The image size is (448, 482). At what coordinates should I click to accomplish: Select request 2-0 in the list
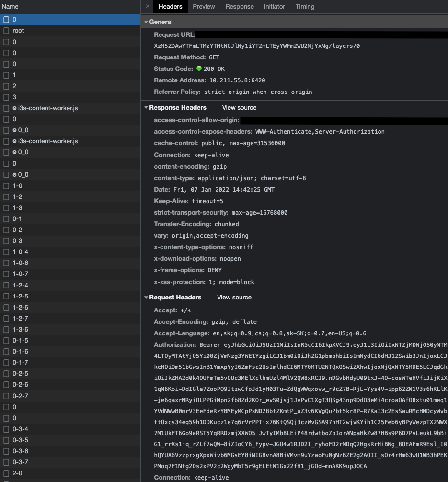point(70,473)
